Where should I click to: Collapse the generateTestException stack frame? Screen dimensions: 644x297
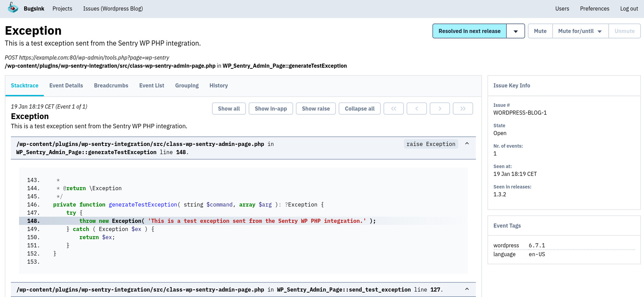[467, 144]
